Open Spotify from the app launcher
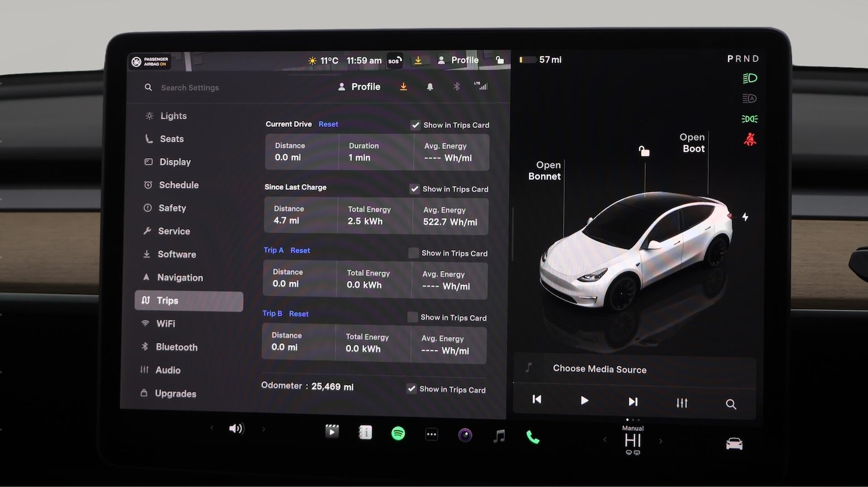This screenshot has width=868, height=487. tap(398, 433)
